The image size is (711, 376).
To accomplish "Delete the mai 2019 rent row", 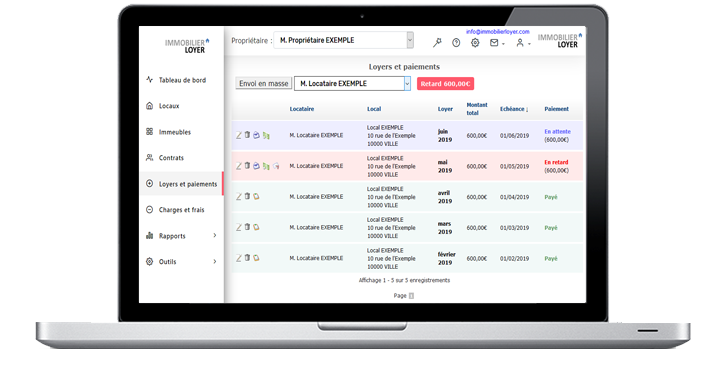I will click(247, 166).
